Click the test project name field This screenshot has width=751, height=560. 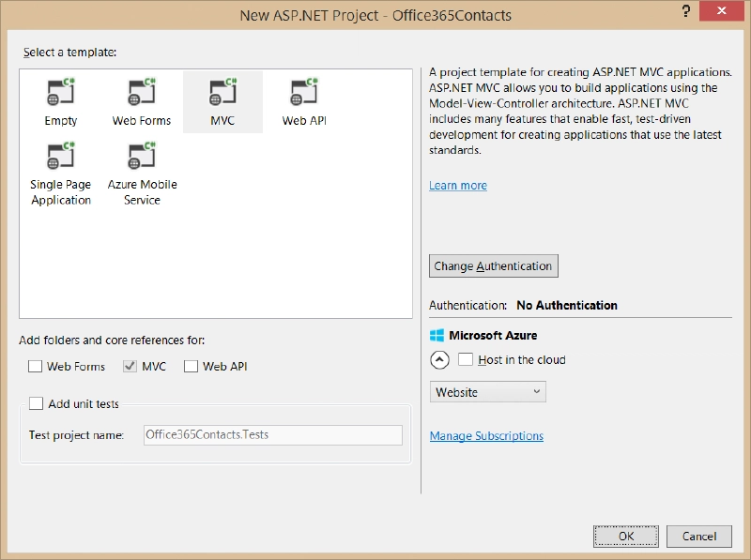272,435
